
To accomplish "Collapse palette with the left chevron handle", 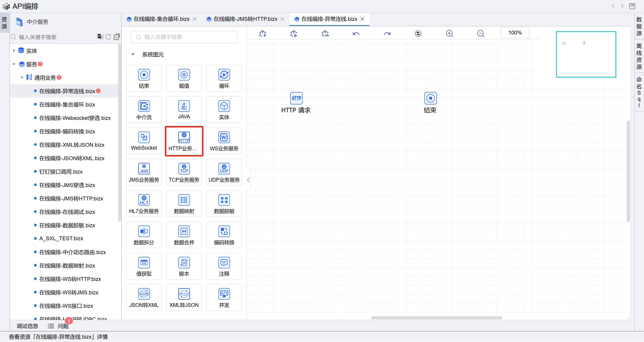I will click(248, 180).
